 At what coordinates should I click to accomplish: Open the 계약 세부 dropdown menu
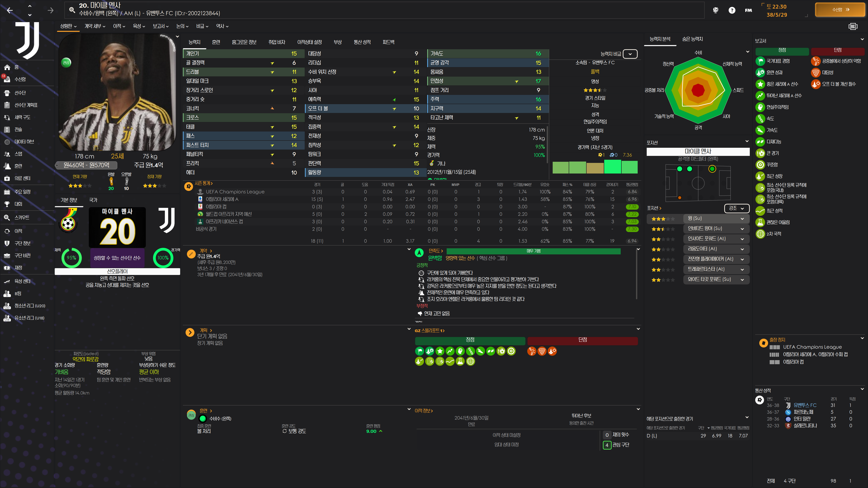[x=95, y=26]
